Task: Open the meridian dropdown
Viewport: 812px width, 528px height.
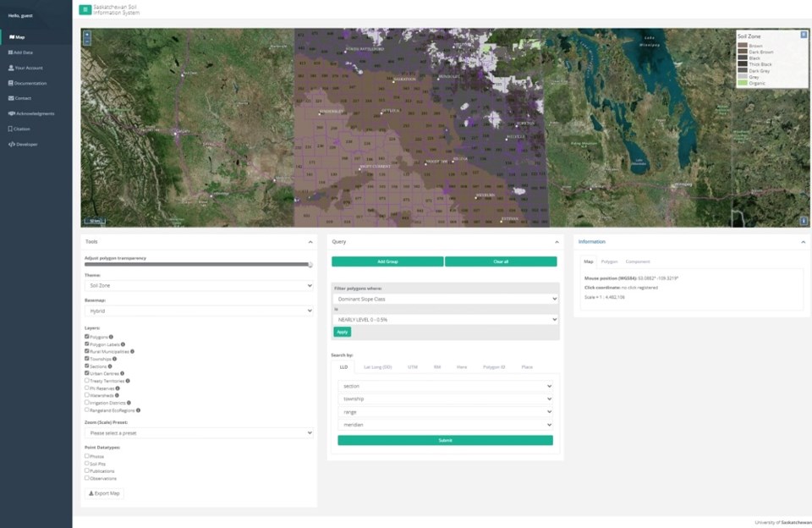Action: [446, 425]
